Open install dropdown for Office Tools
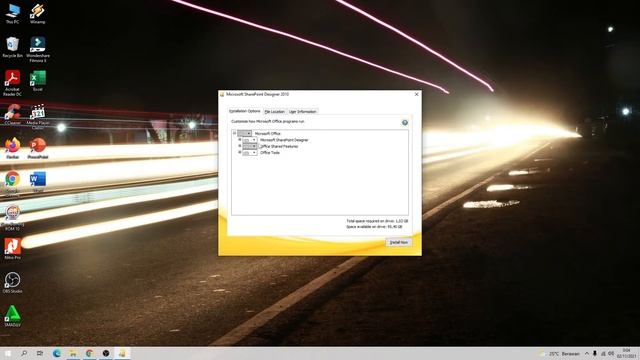640x360 pixels. [x=250, y=153]
